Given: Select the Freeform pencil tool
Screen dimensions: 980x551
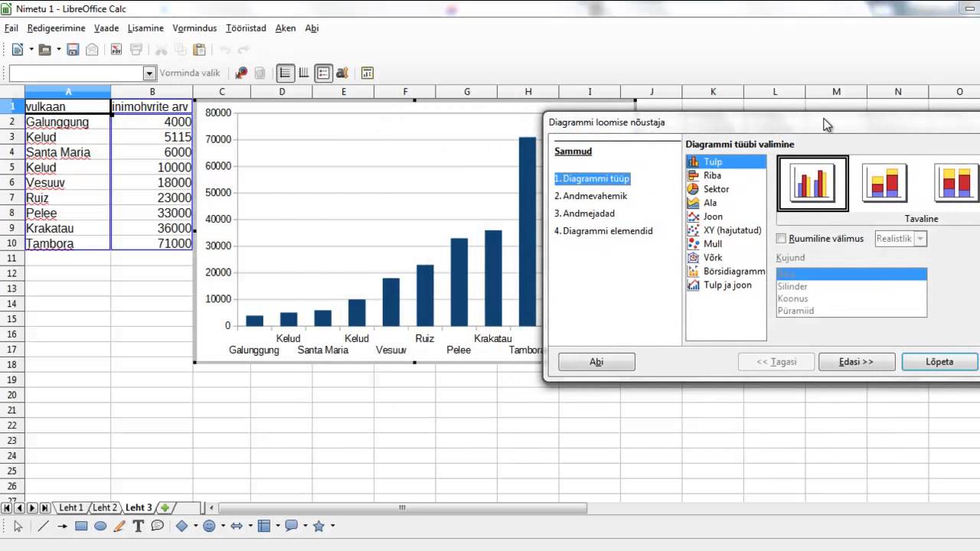Looking at the screenshot, I should pos(119,526).
